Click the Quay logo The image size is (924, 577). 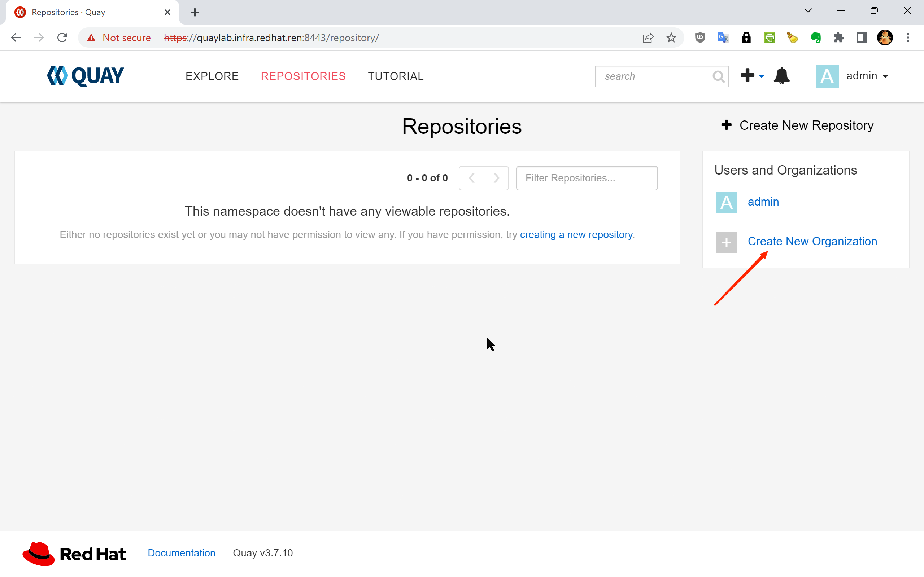tap(86, 76)
